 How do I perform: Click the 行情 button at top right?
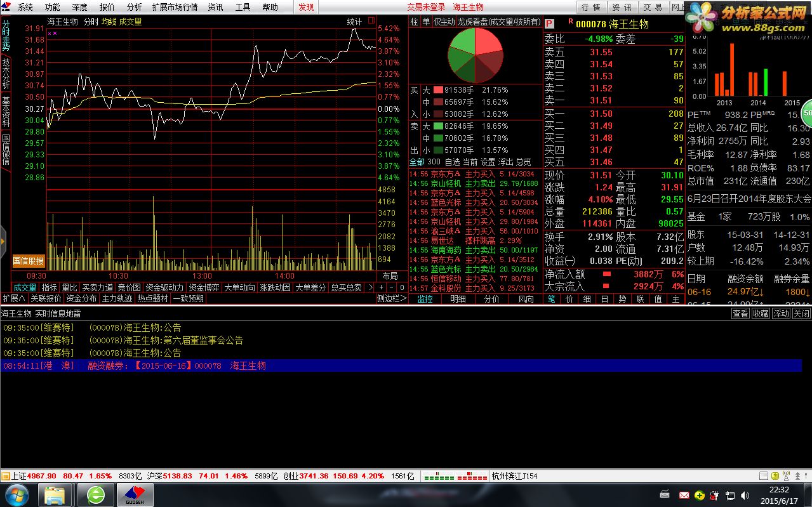pyautogui.click(x=590, y=8)
